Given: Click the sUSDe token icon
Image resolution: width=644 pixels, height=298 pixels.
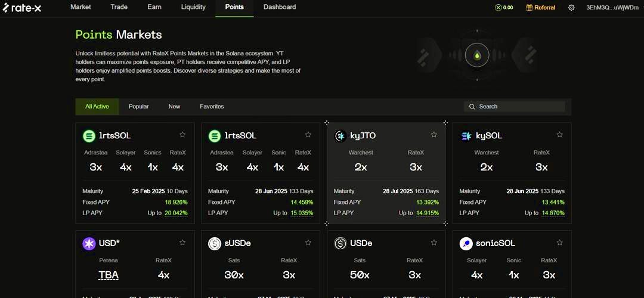Looking at the screenshot, I should (x=215, y=243).
